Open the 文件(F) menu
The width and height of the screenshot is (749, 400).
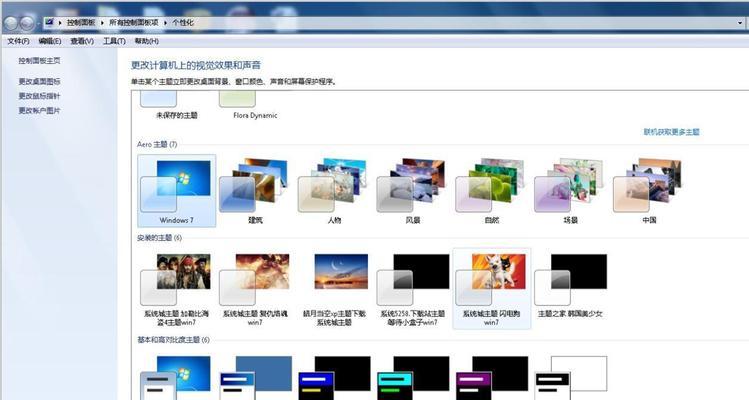coord(18,41)
